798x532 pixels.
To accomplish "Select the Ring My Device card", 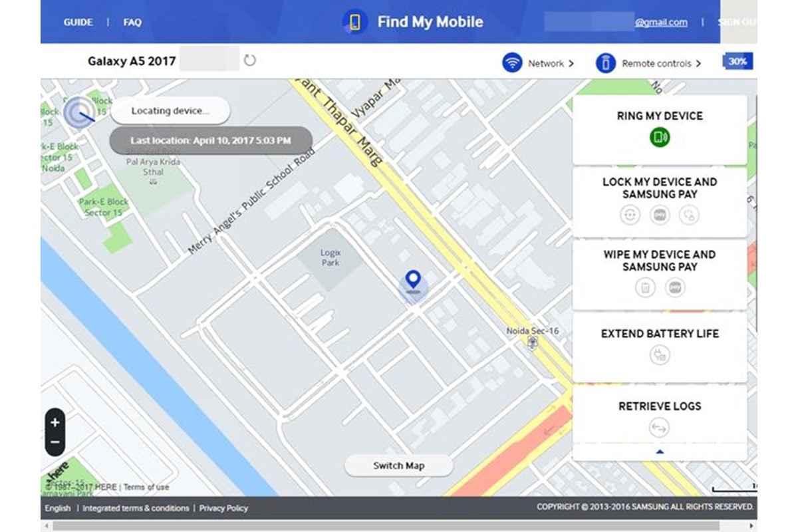I will (660, 130).
